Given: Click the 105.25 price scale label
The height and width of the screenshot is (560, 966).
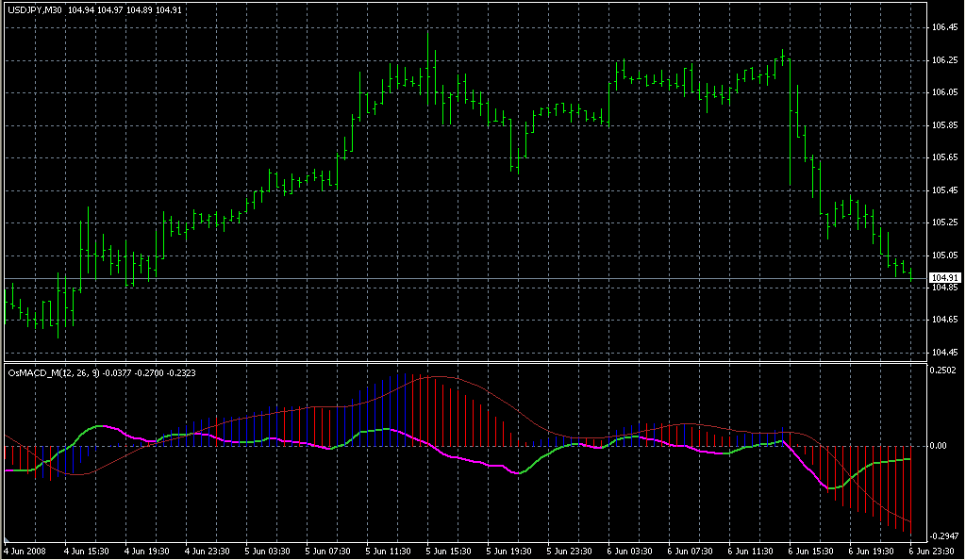Looking at the screenshot, I should tap(944, 222).
